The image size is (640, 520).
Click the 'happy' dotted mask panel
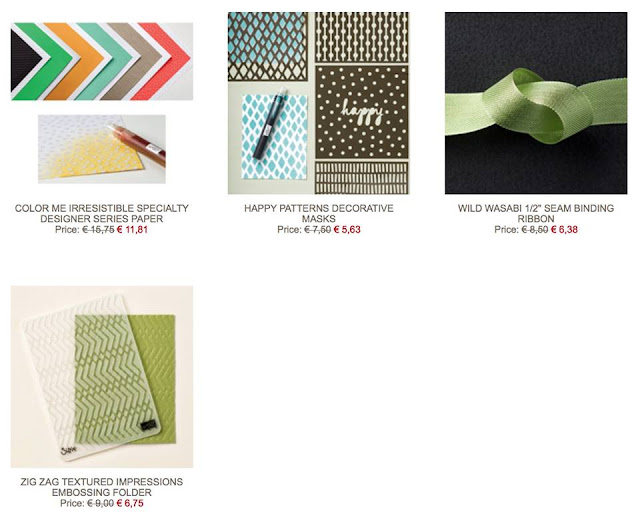(362, 112)
